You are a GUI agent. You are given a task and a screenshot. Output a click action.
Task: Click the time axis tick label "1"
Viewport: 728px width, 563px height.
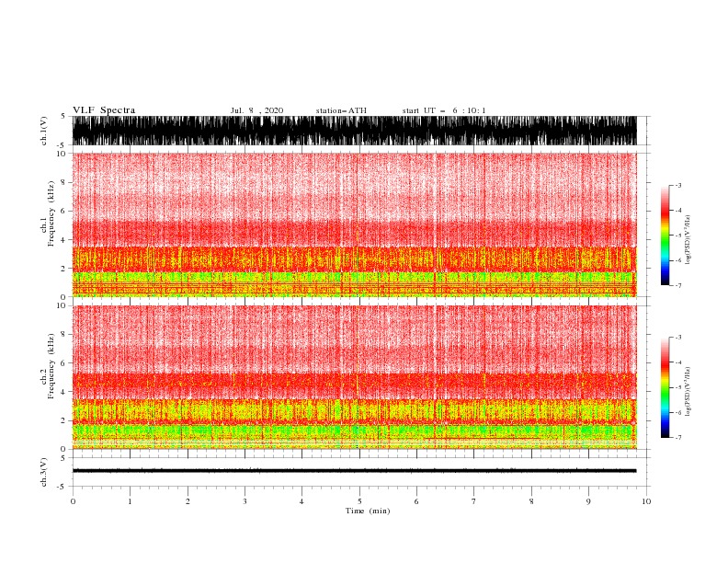(x=130, y=501)
